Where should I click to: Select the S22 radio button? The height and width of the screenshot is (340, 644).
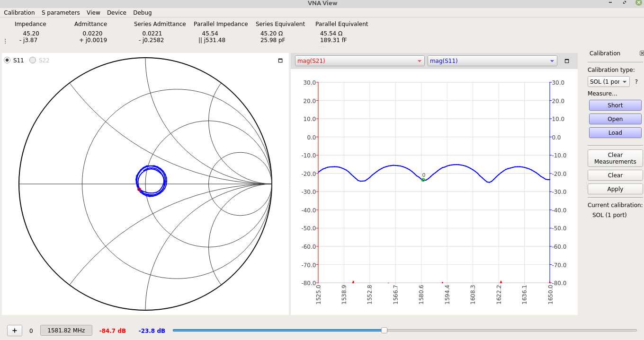(33, 60)
